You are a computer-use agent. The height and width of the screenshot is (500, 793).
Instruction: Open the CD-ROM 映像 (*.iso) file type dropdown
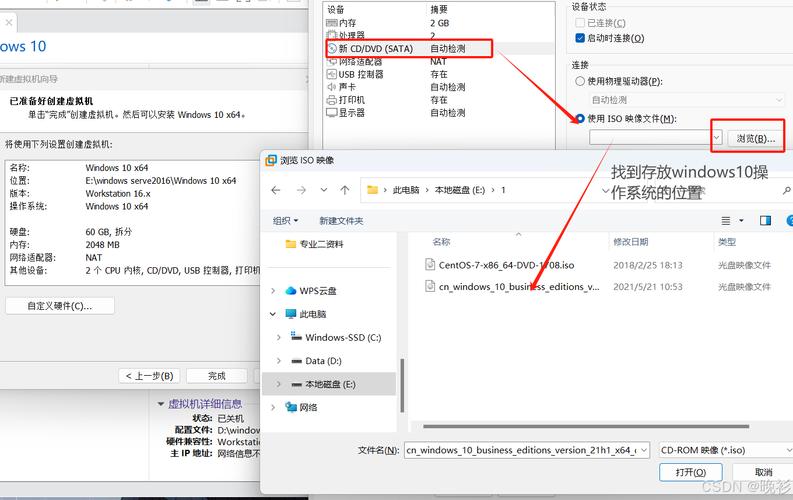(x=725, y=450)
